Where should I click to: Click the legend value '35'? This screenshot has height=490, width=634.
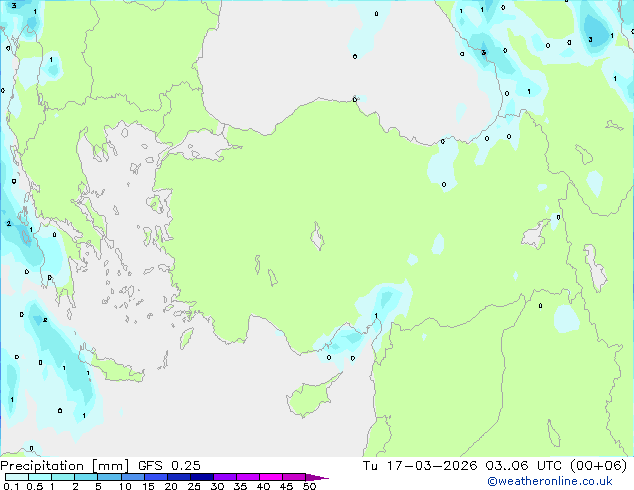tap(240, 486)
